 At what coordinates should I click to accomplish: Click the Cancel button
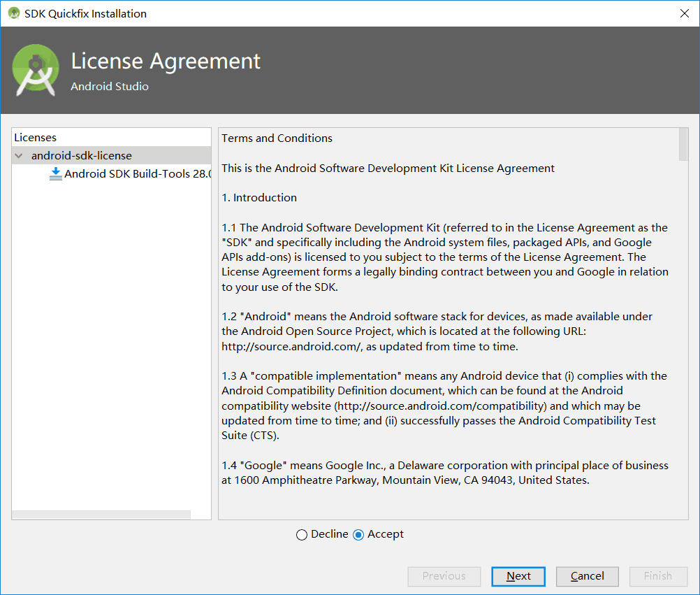click(x=587, y=576)
